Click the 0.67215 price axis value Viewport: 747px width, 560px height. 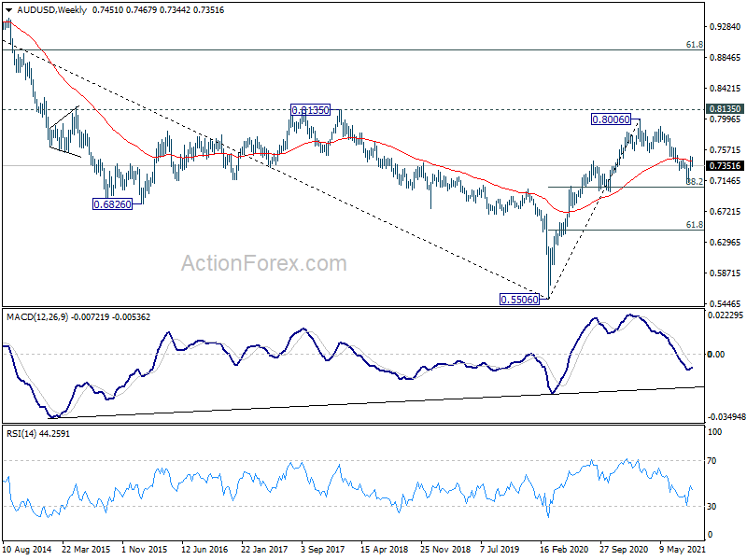pos(726,211)
